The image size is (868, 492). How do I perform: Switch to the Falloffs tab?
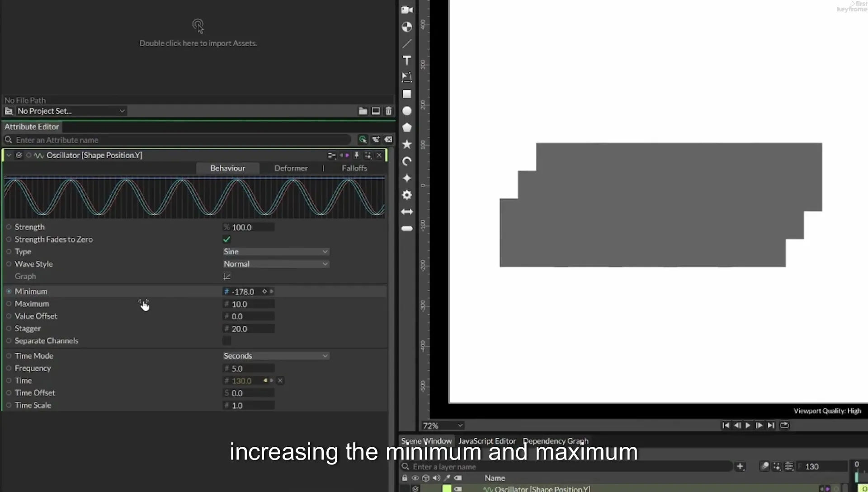pos(354,168)
